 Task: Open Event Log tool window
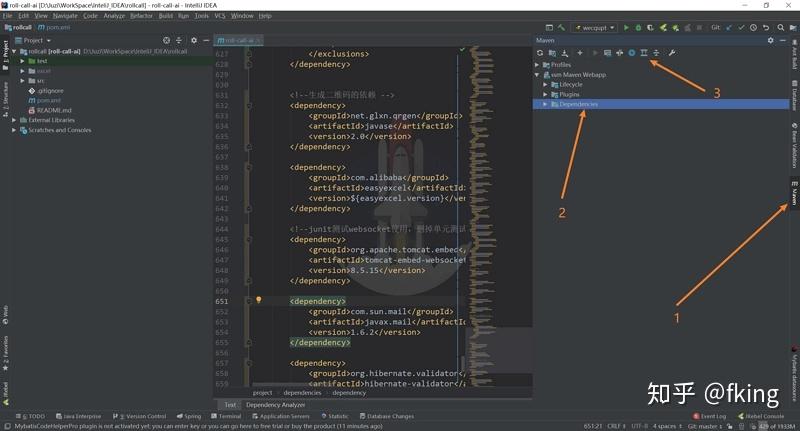[709, 417]
